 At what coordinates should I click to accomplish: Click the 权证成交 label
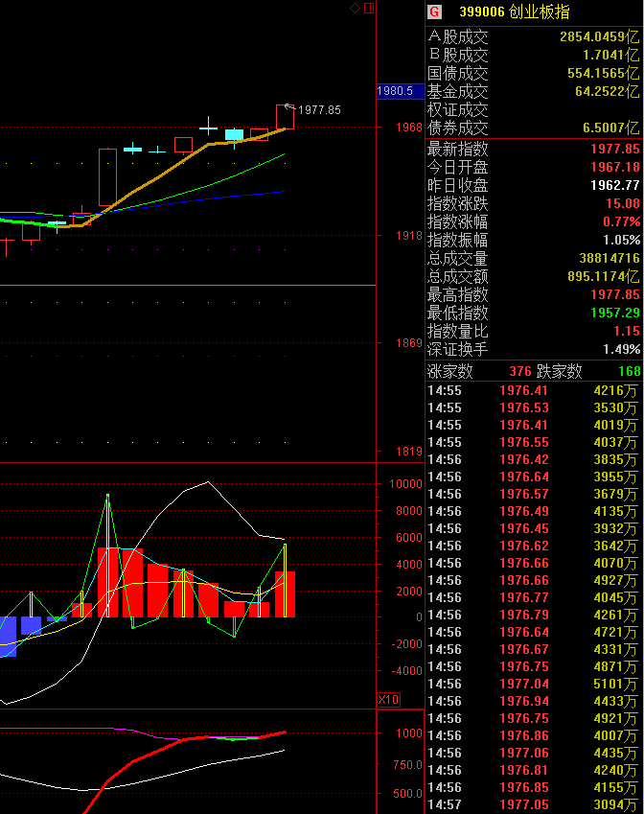458,110
